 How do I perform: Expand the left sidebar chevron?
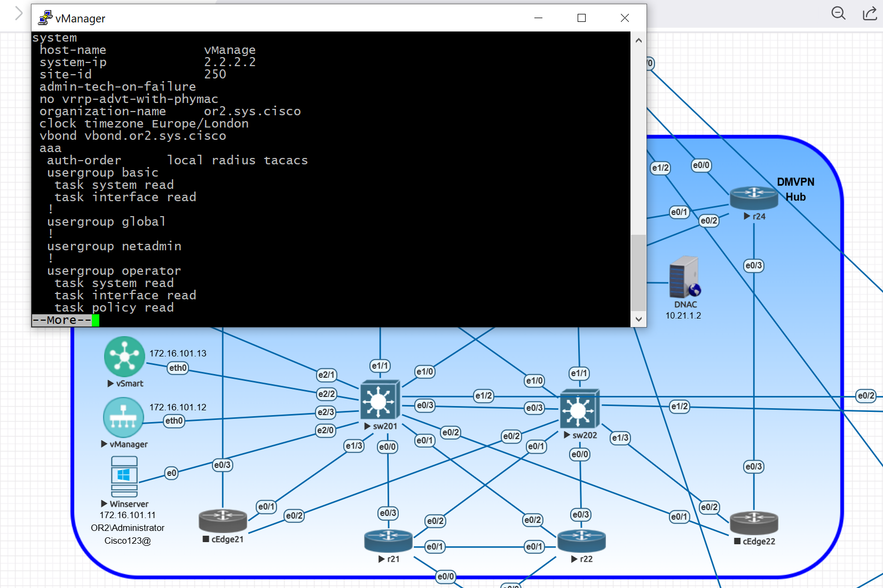tap(19, 13)
